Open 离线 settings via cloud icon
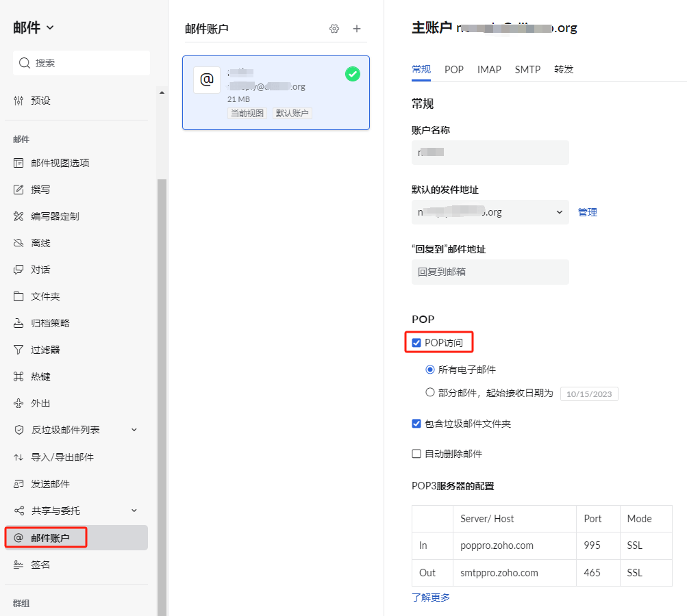Viewport: 687px width, 616px height. point(18,243)
